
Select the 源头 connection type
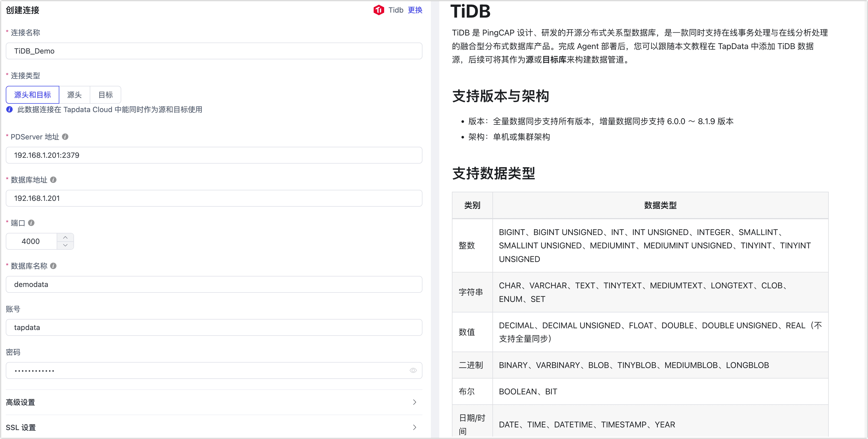coord(75,95)
